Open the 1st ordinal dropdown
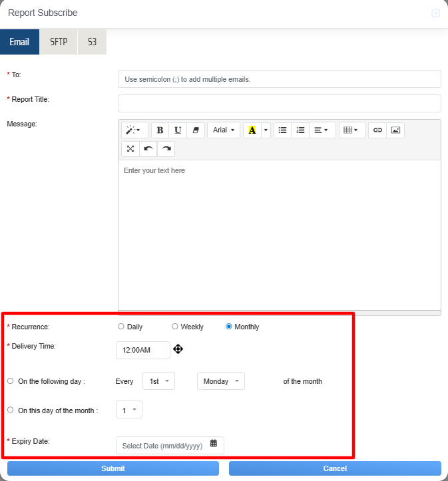The image size is (448, 481). (x=158, y=381)
